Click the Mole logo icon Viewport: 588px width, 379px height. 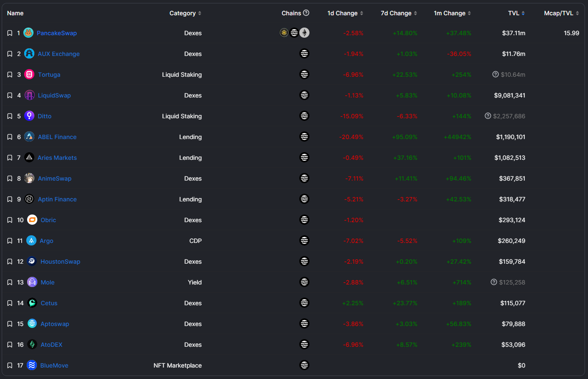(x=32, y=282)
